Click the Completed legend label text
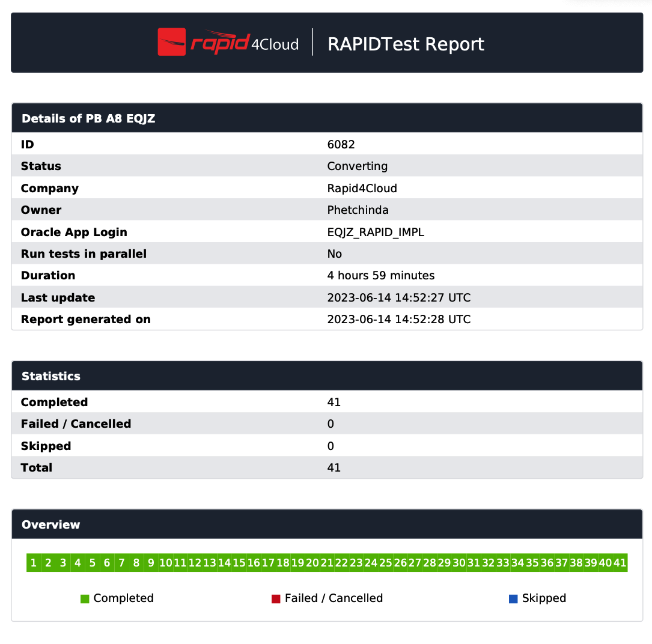 click(x=124, y=598)
